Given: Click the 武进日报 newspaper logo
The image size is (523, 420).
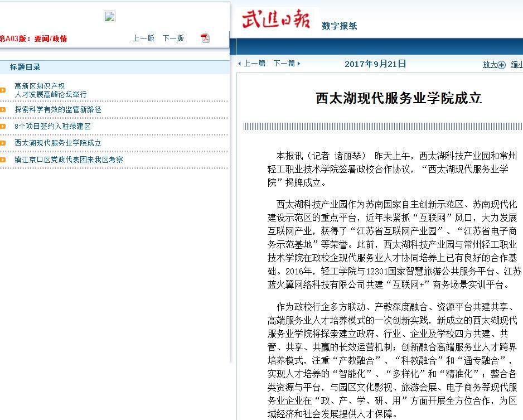Looking at the screenshot, I should click(x=277, y=20).
